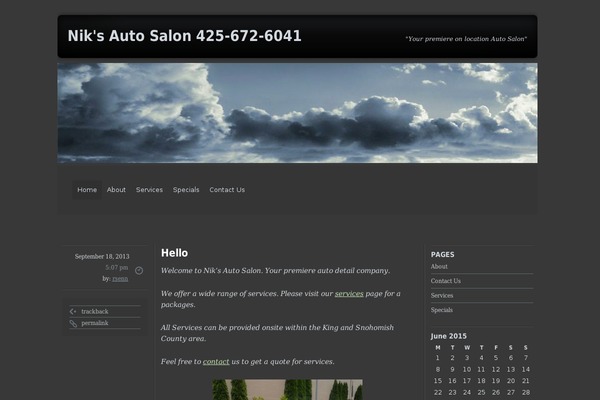Click the tagline Your premiere on location Auto Salon

pos(466,39)
